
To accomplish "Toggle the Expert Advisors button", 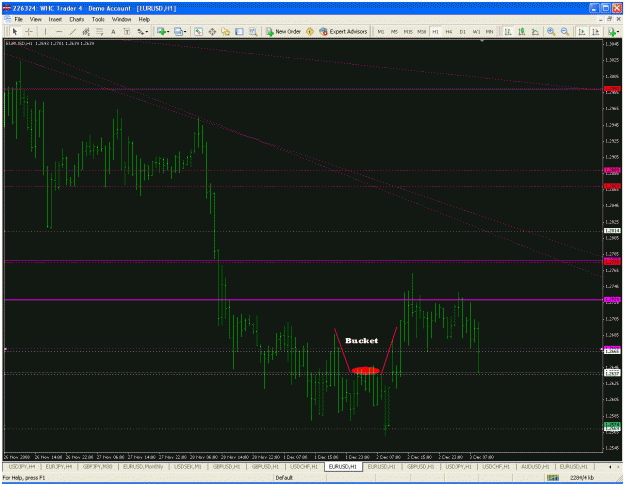I will (x=343, y=31).
